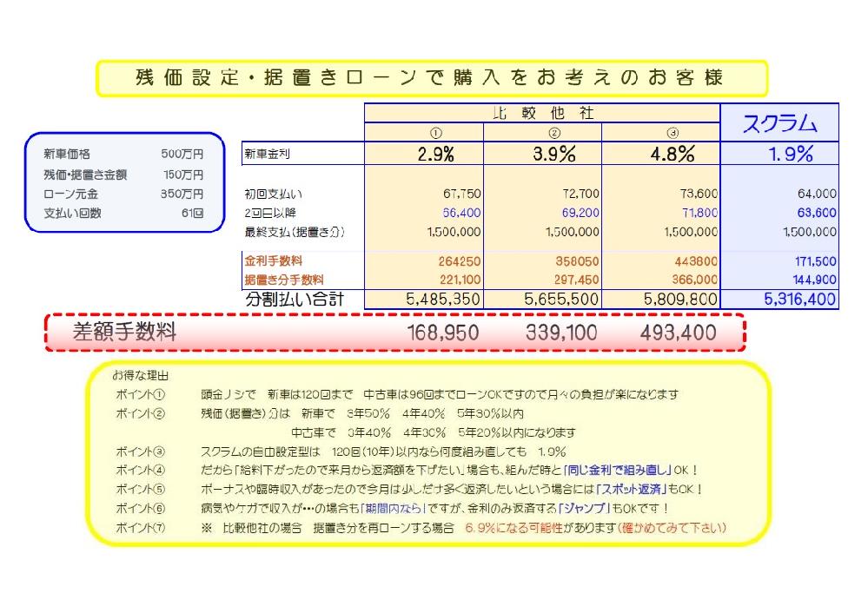Pick the 69,200 monthly payment value

[x=580, y=213]
